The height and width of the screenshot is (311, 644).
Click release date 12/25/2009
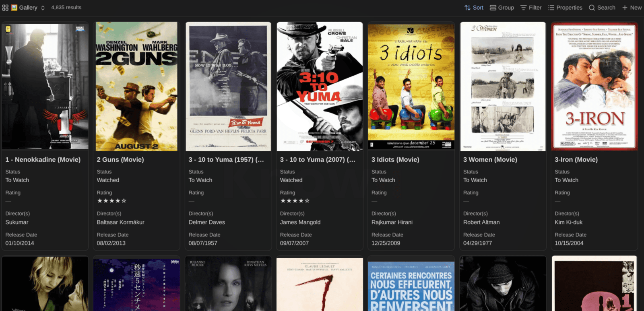coord(386,243)
